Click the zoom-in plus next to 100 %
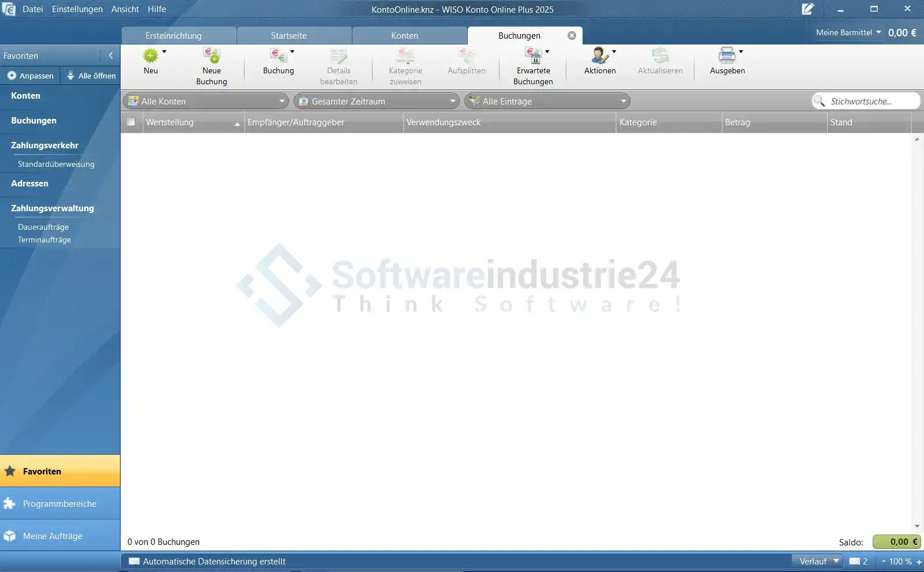Image resolution: width=924 pixels, height=572 pixels. click(x=919, y=562)
